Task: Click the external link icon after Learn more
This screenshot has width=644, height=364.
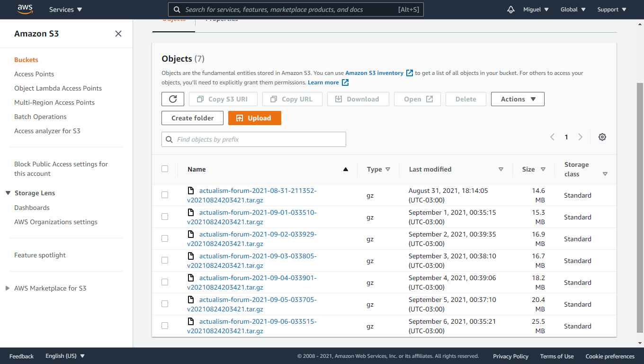Action: (x=345, y=82)
